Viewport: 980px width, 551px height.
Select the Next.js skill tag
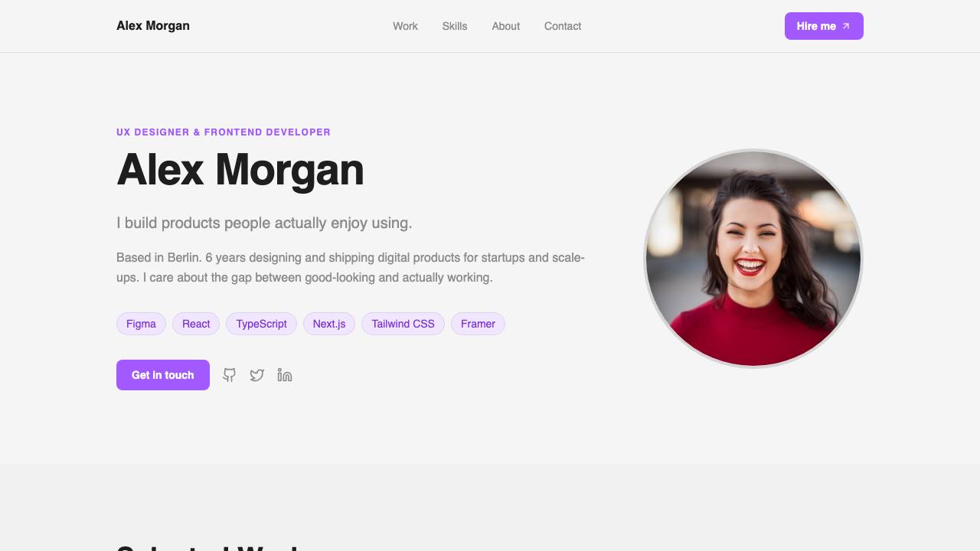pos(329,324)
